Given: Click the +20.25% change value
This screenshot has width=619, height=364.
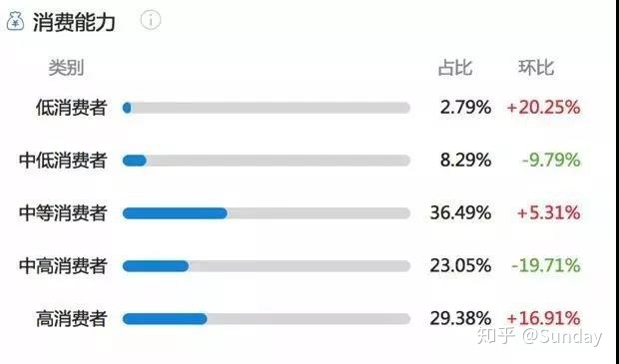Looking at the screenshot, I should point(543,108).
